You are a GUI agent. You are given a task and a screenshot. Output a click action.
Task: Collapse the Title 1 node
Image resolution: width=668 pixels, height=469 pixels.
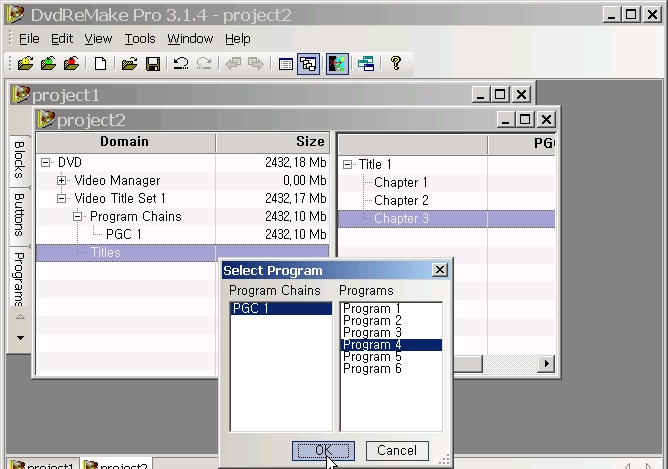(x=348, y=164)
